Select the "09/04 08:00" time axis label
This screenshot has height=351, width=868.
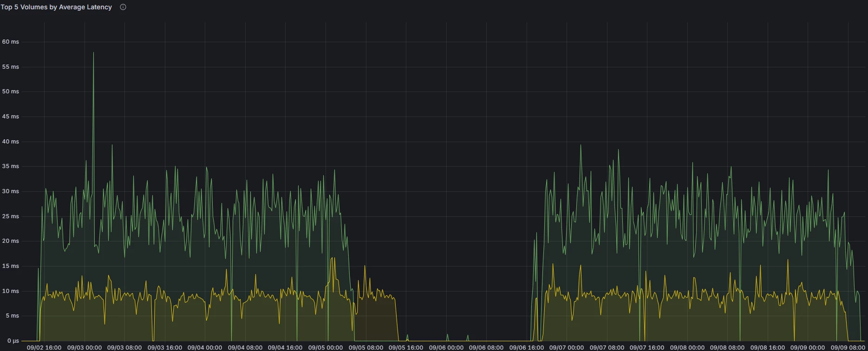pos(245,347)
